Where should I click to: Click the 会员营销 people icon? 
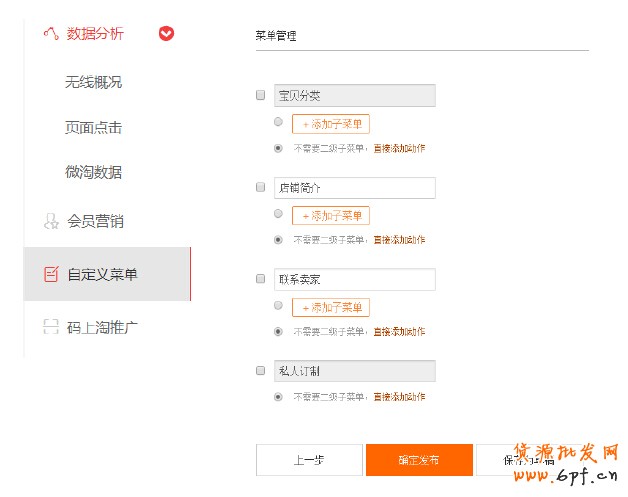(x=51, y=221)
